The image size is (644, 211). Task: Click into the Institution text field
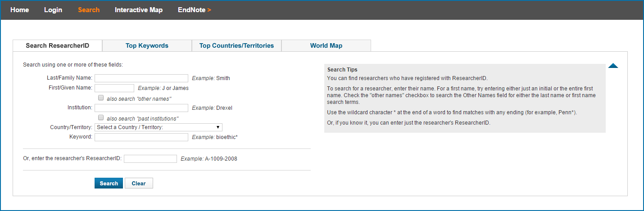141,108
